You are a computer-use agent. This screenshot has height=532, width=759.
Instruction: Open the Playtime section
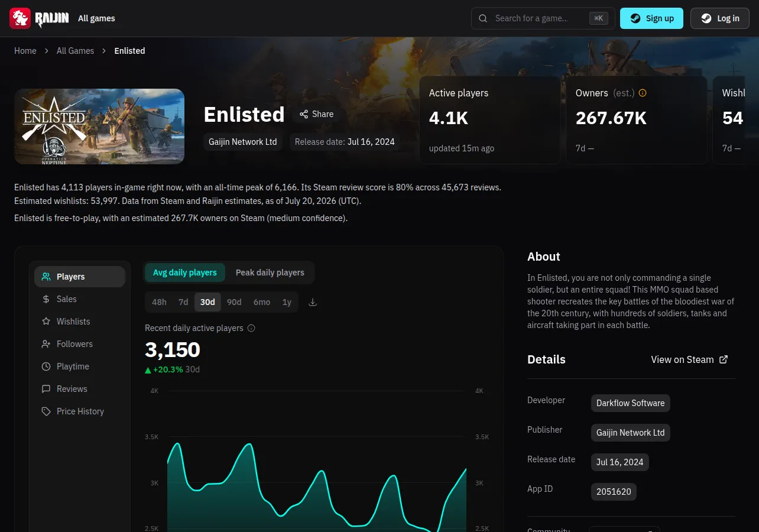tap(80, 366)
